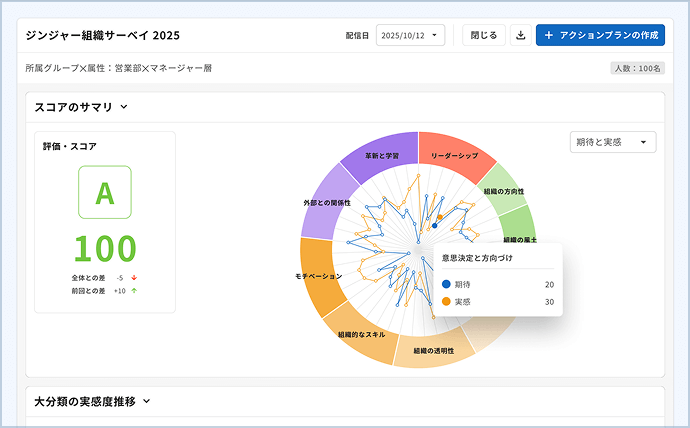Click the green A grade badge
Screen dimensions: 690x428
105,192
